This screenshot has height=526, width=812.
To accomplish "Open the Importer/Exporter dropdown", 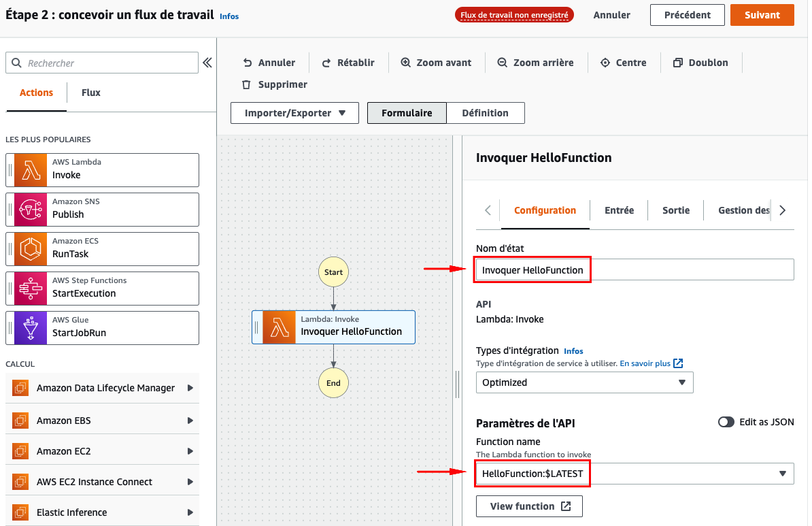I will (294, 113).
